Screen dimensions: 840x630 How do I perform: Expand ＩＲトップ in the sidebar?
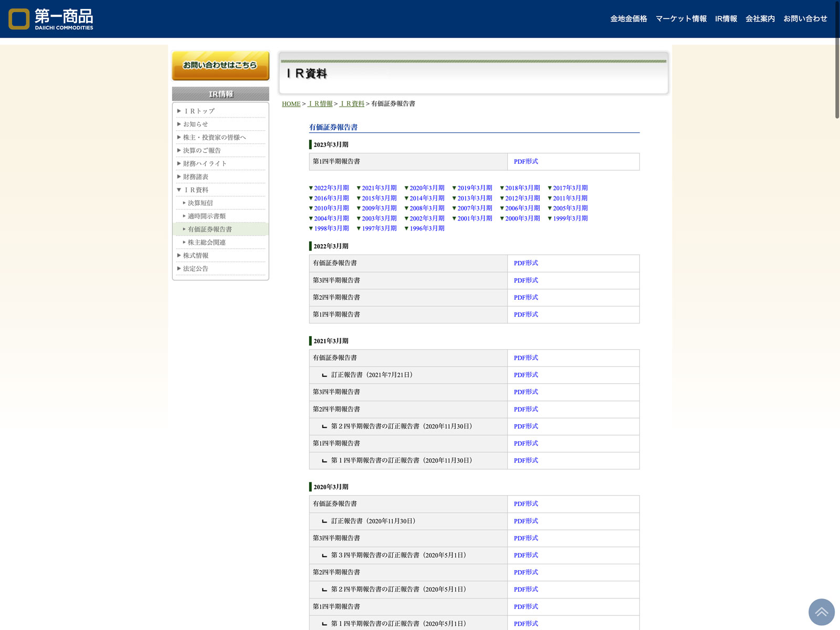(x=199, y=111)
